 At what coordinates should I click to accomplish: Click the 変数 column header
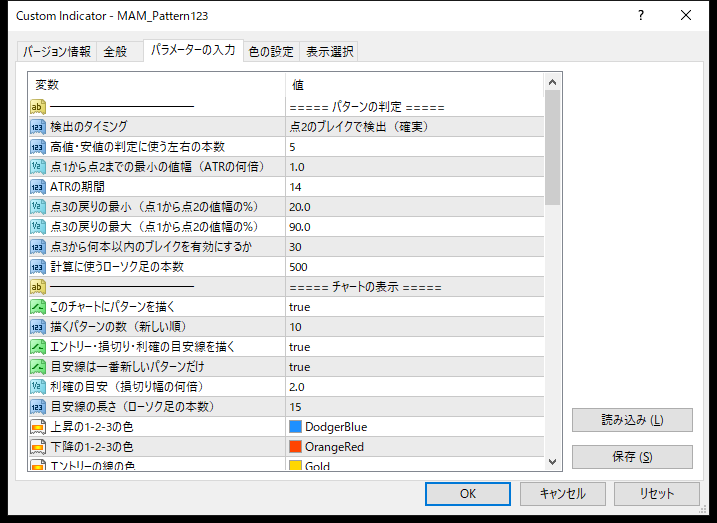(157, 85)
